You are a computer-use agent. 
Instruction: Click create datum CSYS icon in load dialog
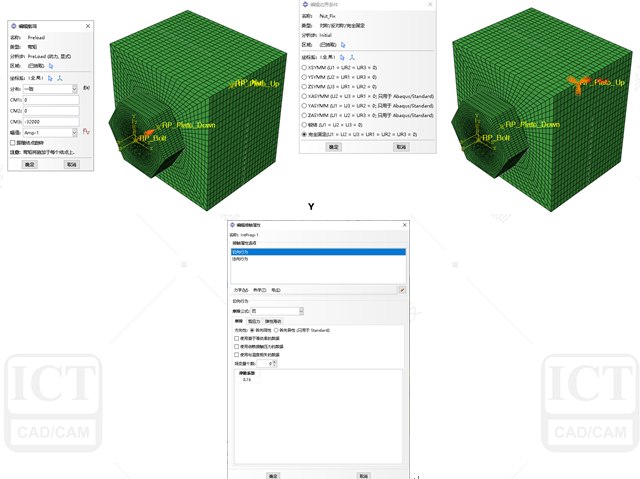pos(59,77)
